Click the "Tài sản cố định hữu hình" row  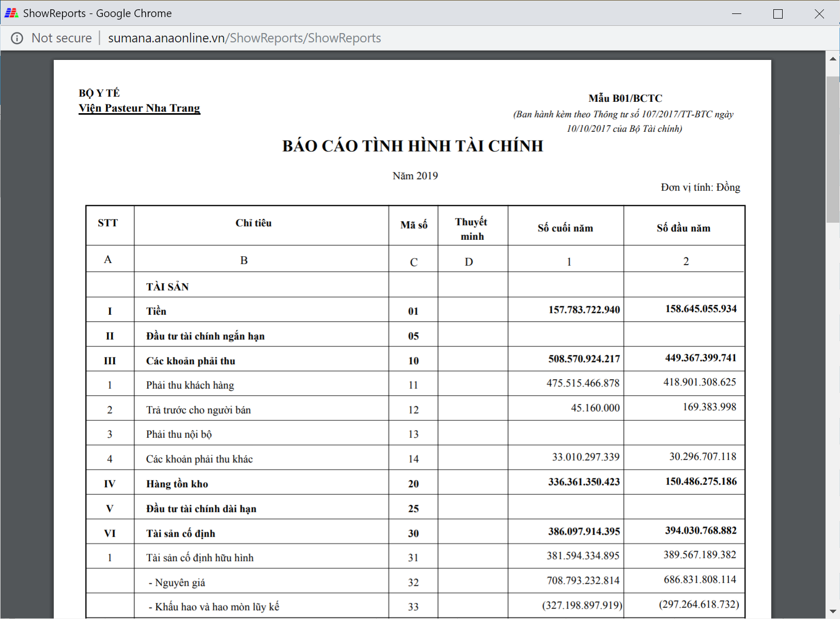click(x=199, y=558)
